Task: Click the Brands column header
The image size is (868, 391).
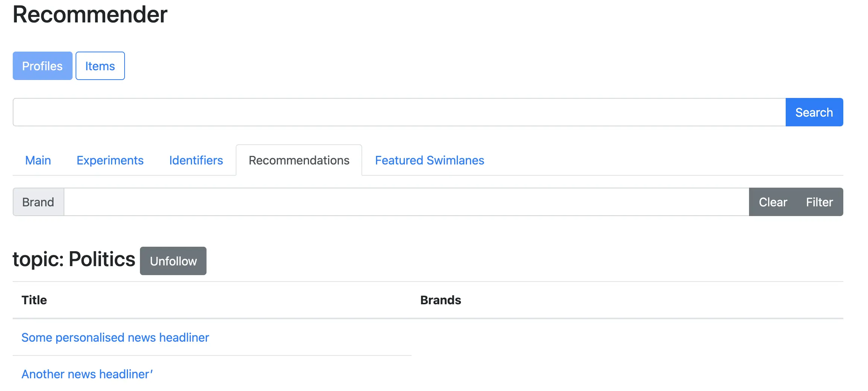Action: click(440, 300)
